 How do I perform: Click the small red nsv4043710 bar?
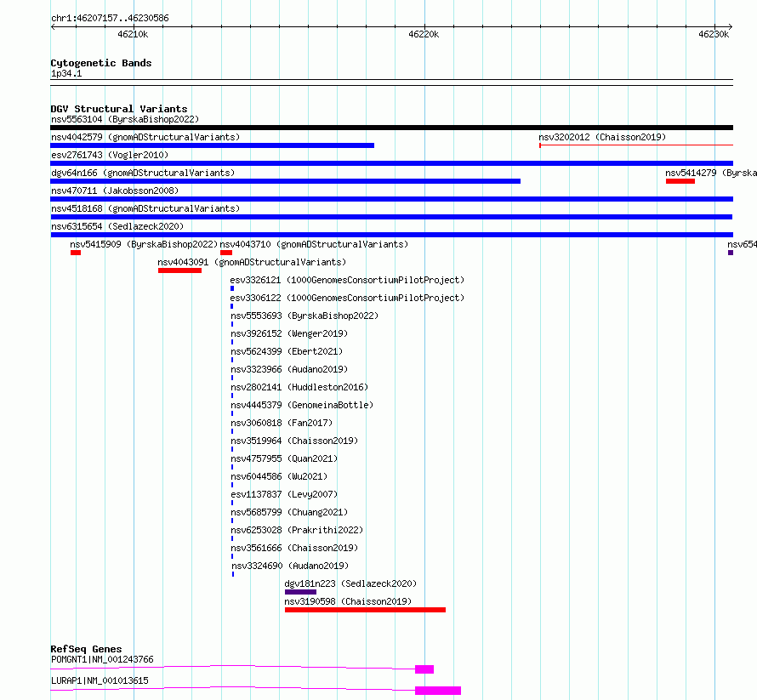pos(226,253)
